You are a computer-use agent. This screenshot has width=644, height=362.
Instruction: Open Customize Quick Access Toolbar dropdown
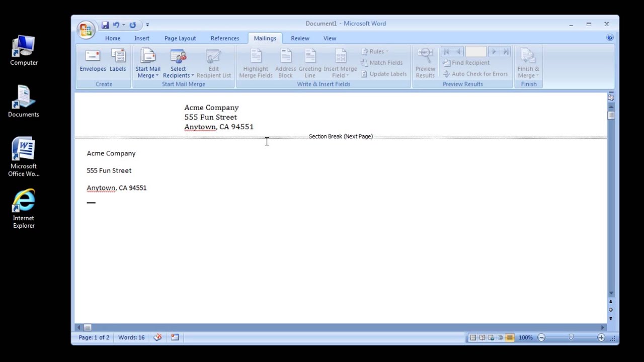pyautogui.click(x=147, y=25)
